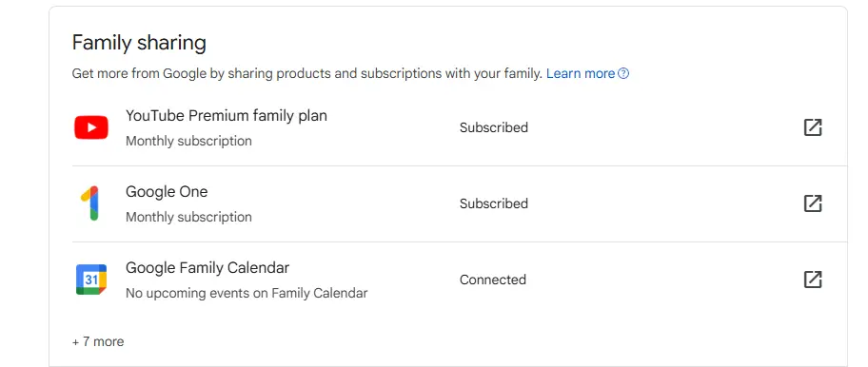
Task: Click the YouTube Premium red play icon
Action: 91,127
